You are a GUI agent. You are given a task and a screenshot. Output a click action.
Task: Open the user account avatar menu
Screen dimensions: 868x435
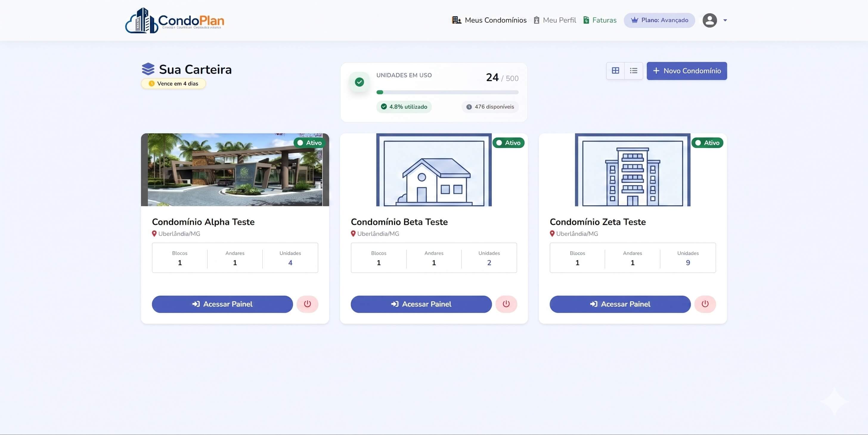pos(710,20)
